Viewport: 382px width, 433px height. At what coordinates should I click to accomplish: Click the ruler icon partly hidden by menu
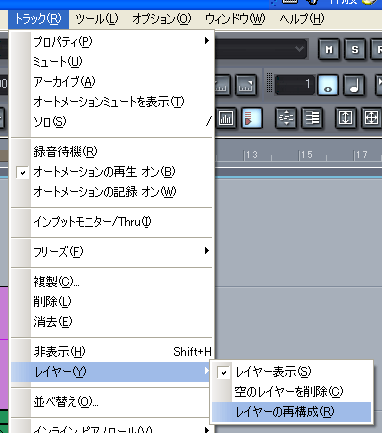[x=222, y=85]
